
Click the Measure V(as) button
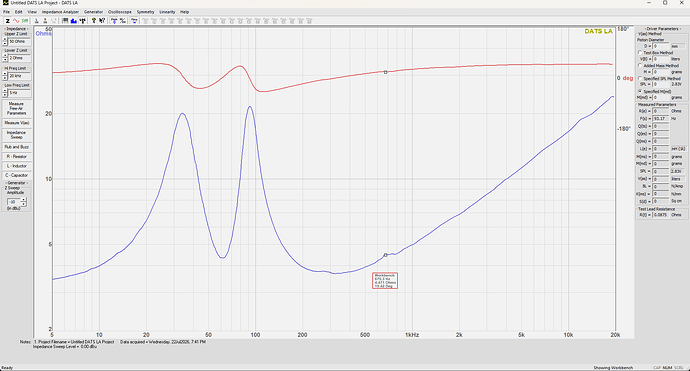point(16,123)
